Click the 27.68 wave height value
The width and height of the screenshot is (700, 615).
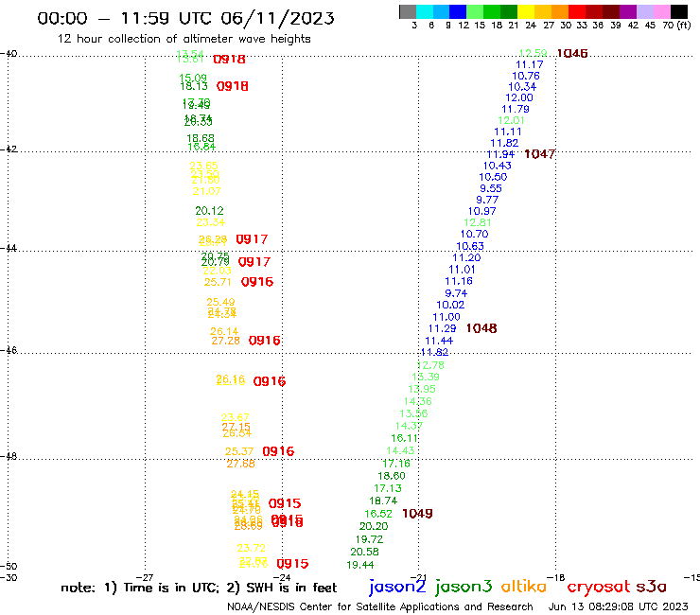point(240,464)
